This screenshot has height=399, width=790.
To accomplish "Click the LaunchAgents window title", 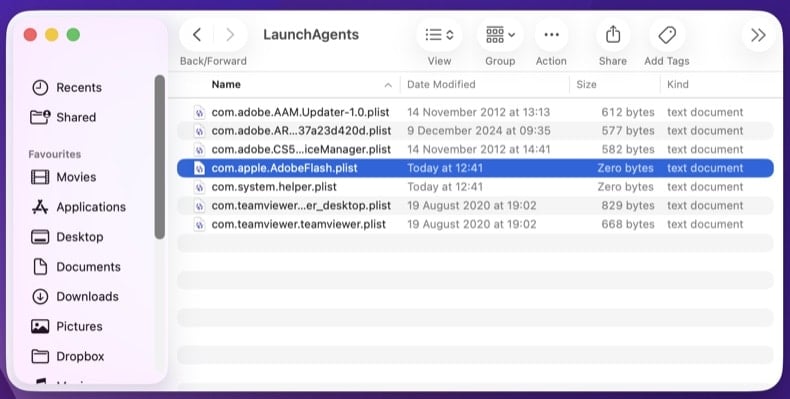I will (x=311, y=35).
